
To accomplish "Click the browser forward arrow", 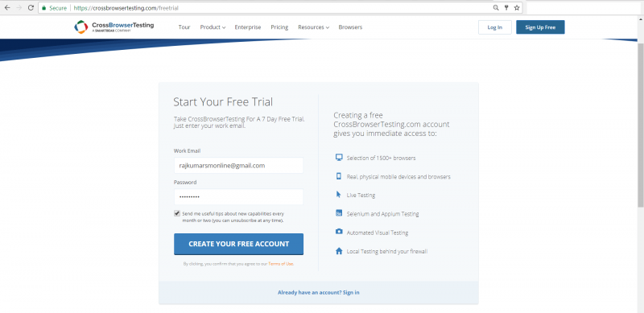I will 19,8.
